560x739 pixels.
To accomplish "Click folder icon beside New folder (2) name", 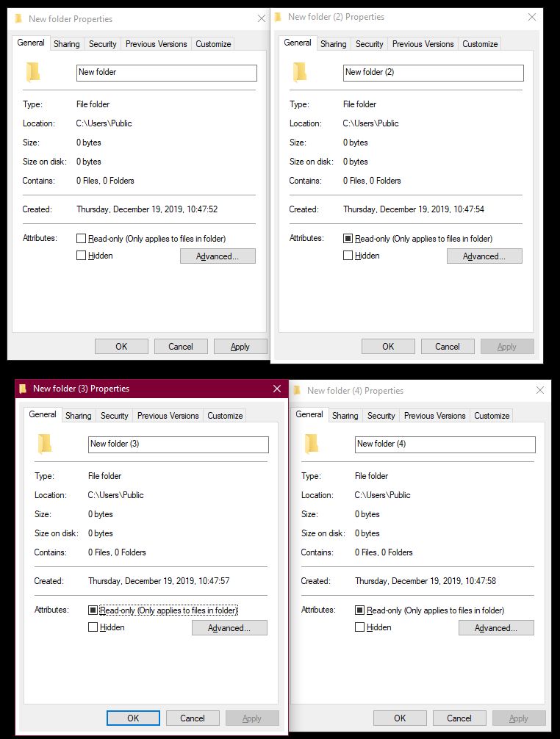I will pyautogui.click(x=299, y=72).
